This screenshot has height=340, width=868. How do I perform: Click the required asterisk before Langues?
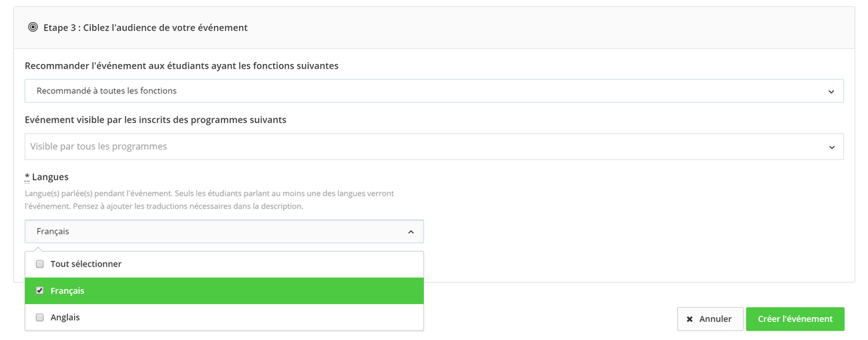27,177
